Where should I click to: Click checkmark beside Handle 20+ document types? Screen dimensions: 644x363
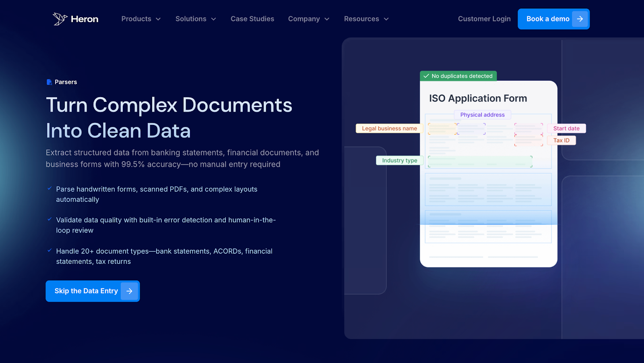pos(50,250)
